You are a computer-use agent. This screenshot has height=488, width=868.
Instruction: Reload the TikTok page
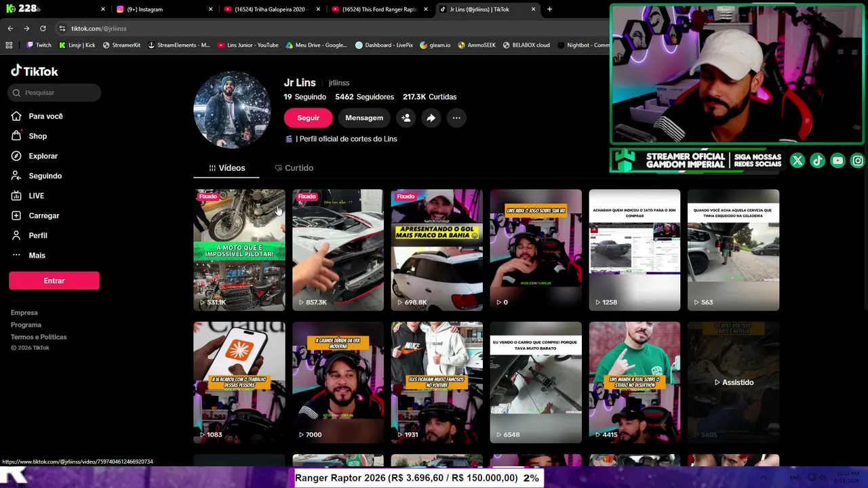[43, 28]
